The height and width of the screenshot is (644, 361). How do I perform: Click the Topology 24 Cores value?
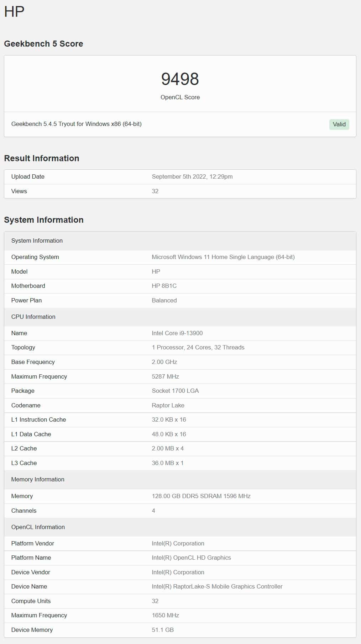click(198, 347)
